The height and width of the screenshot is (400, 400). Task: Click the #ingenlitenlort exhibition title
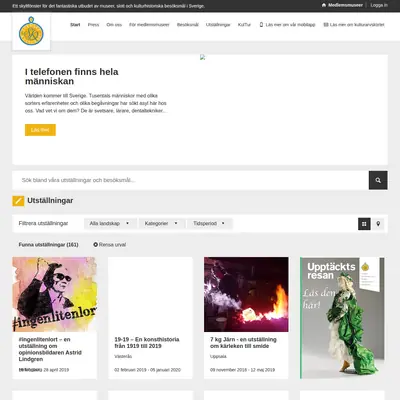(50, 349)
